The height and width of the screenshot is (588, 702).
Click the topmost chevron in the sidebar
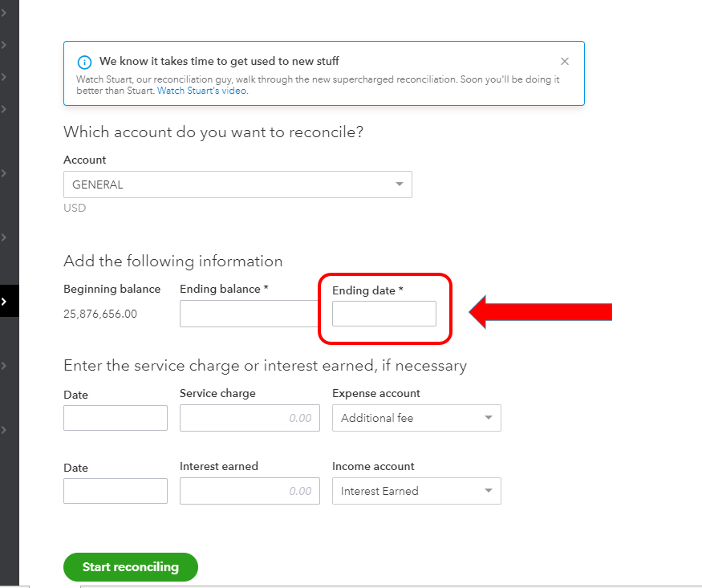coord(4,13)
